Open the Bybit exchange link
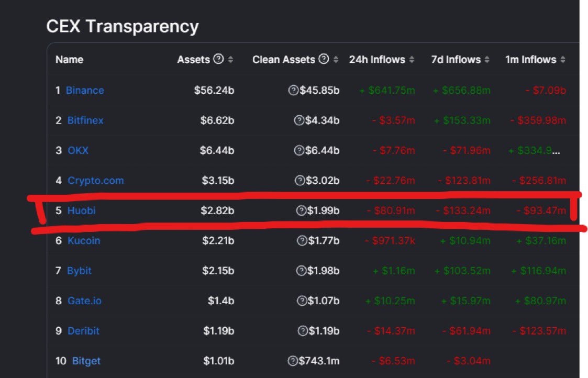The height and width of the screenshot is (378, 588). tap(79, 271)
